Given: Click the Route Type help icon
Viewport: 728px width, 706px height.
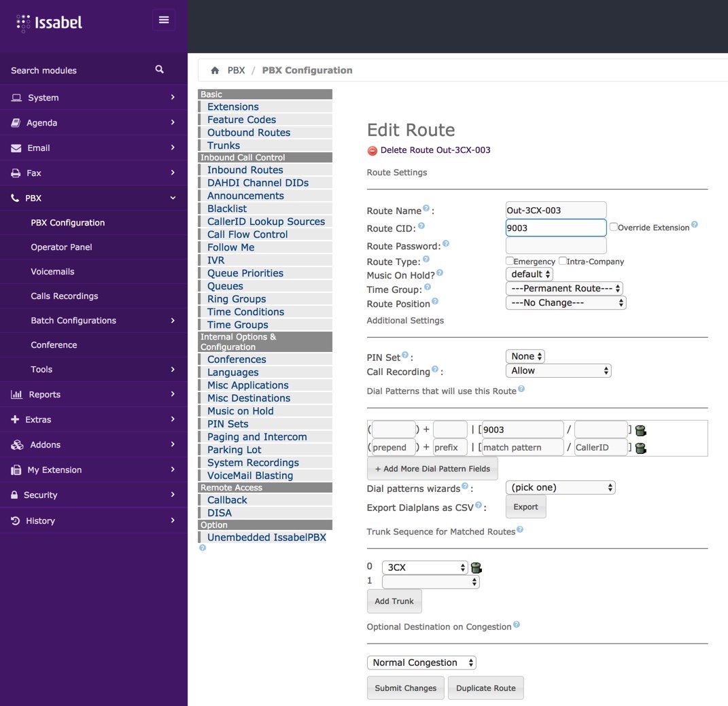Looking at the screenshot, I should (x=426, y=259).
